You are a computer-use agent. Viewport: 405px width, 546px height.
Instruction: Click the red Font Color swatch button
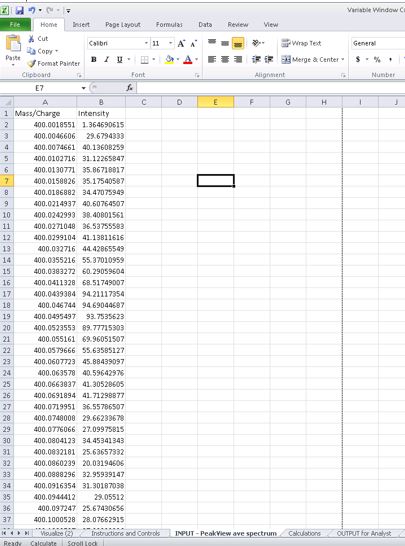point(188,60)
